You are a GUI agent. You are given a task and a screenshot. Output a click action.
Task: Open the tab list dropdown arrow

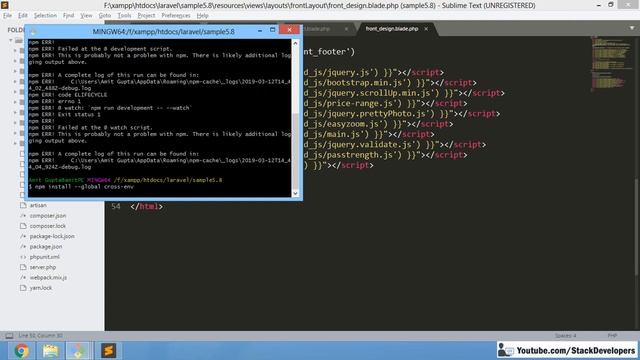pos(632,28)
